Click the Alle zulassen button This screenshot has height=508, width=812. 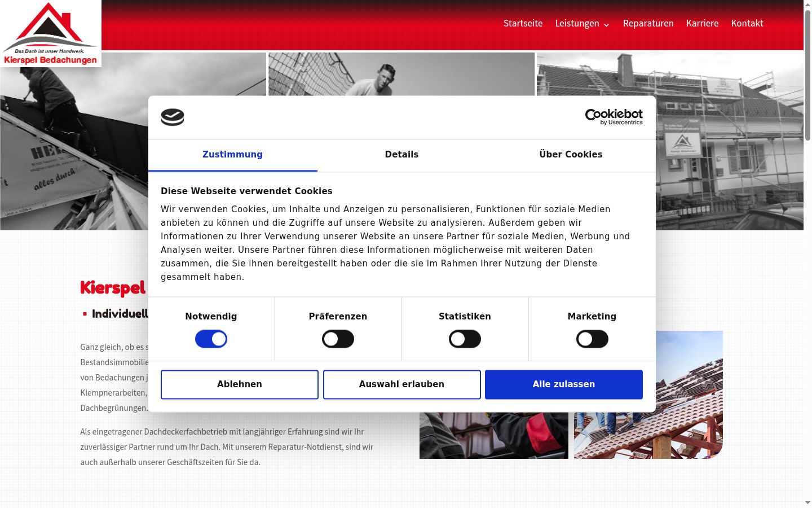(x=564, y=384)
